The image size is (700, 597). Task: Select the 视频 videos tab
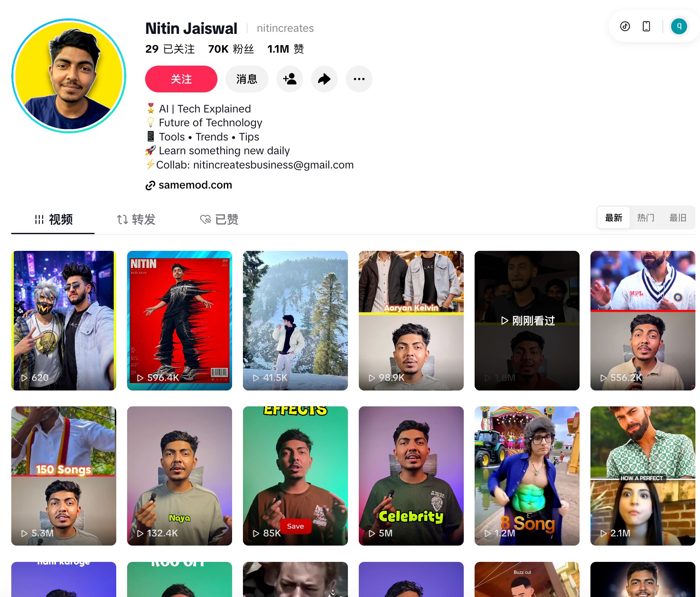[x=53, y=219]
